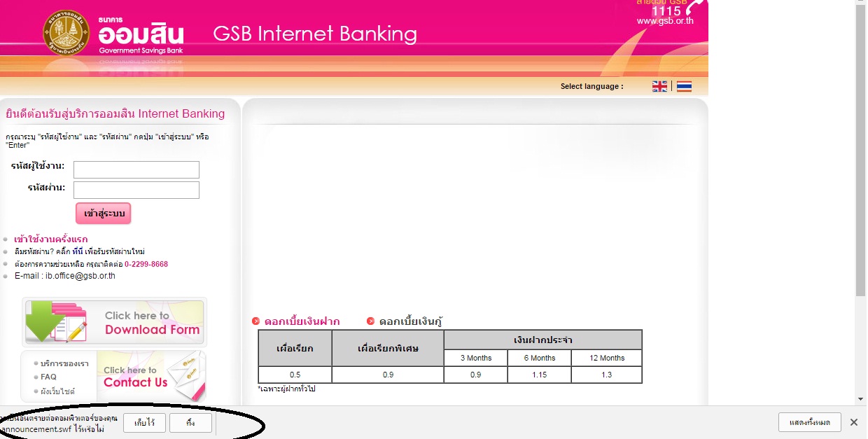Click the เผื่อเรียกพิเศษ column header
The width and height of the screenshot is (868, 439).
[388, 348]
